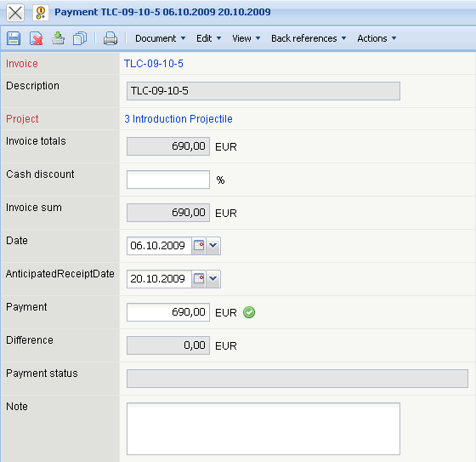Click the Cash discount label
The width and height of the screenshot is (476, 462).
[x=40, y=174]
